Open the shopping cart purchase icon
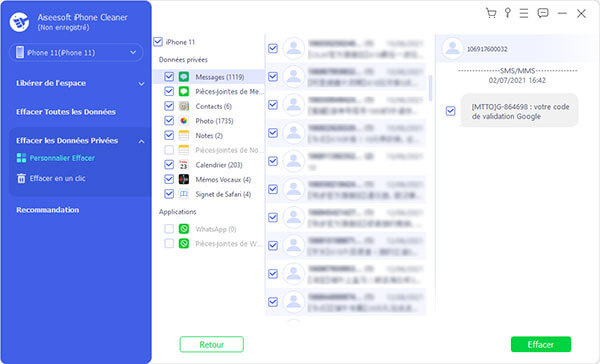The width and height of the screenshot is (600, 364). [491, 13]
